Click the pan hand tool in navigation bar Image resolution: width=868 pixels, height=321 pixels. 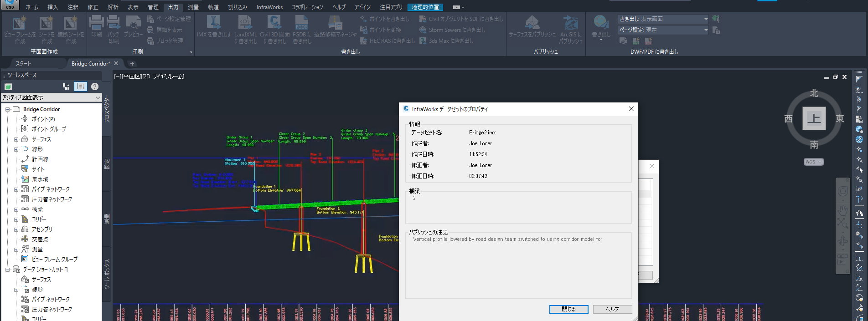843,210
